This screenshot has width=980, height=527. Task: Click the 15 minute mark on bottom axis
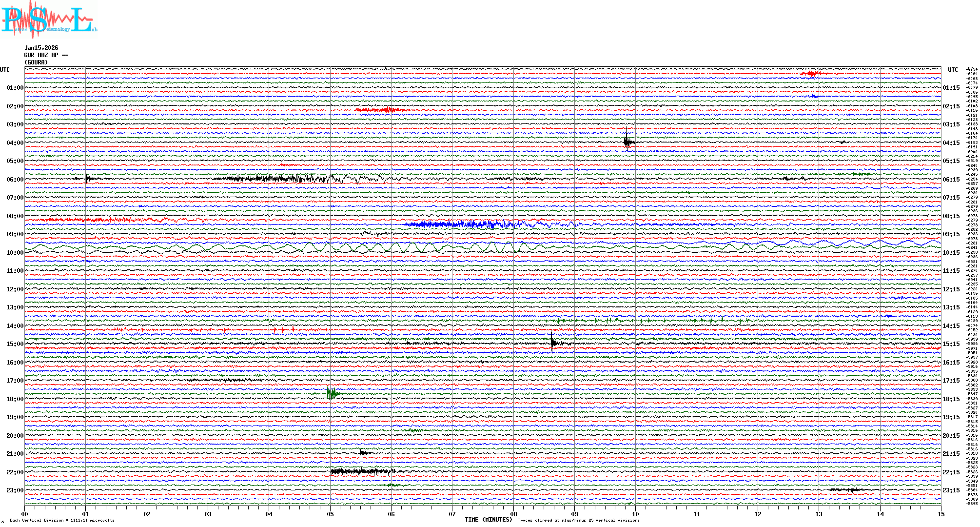click(x=941, y=514)
